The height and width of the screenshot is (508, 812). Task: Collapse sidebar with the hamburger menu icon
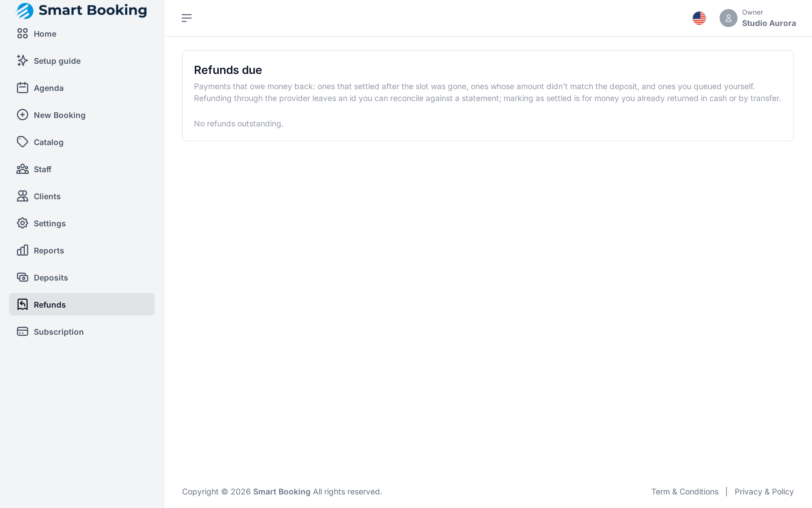187,18
